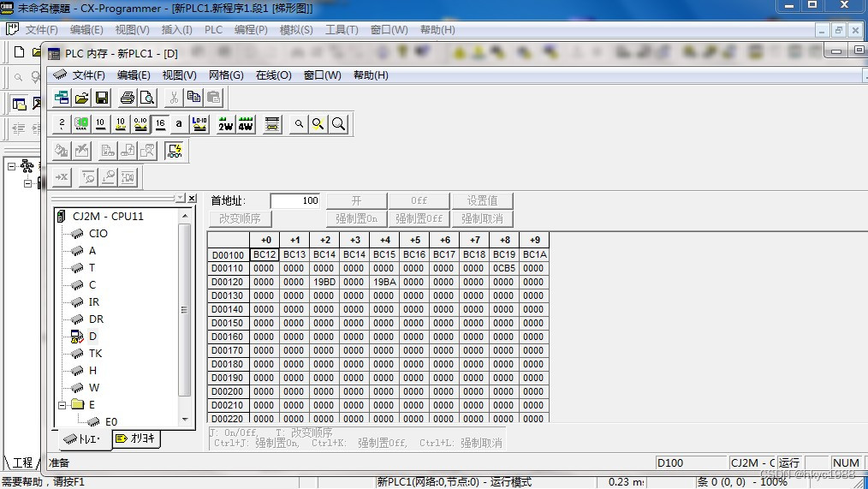Close the memory area pane with X
The image size is (868, 489).
coord(192,199)
